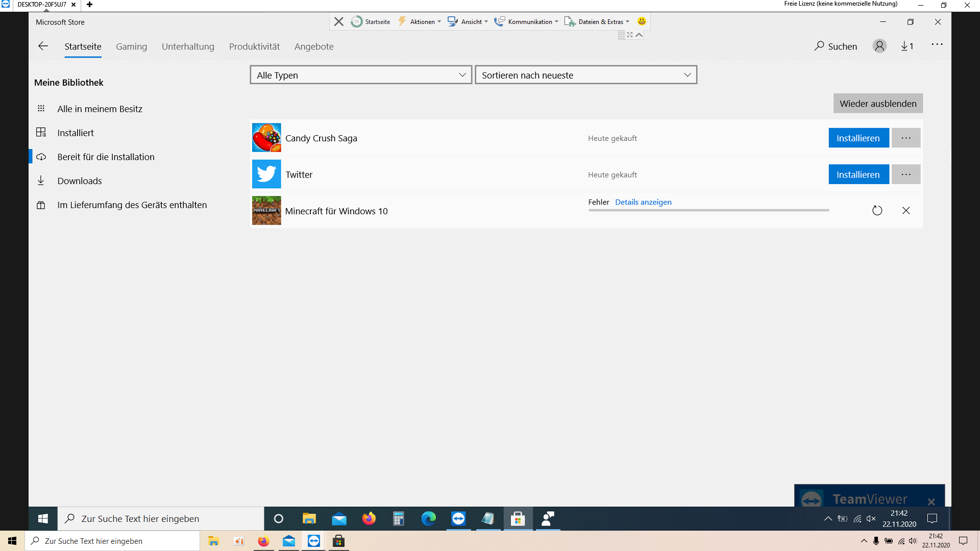Cancel the Minecraft für Windows 10 download
Viewport: 980px width, 551px height.
tap(906, 210)
